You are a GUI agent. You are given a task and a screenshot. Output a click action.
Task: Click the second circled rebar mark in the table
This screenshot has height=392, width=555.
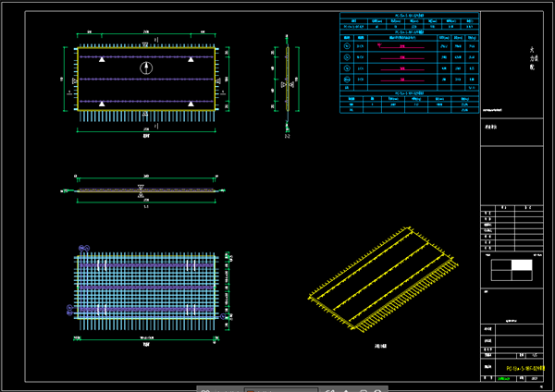(x=347, y=57)
